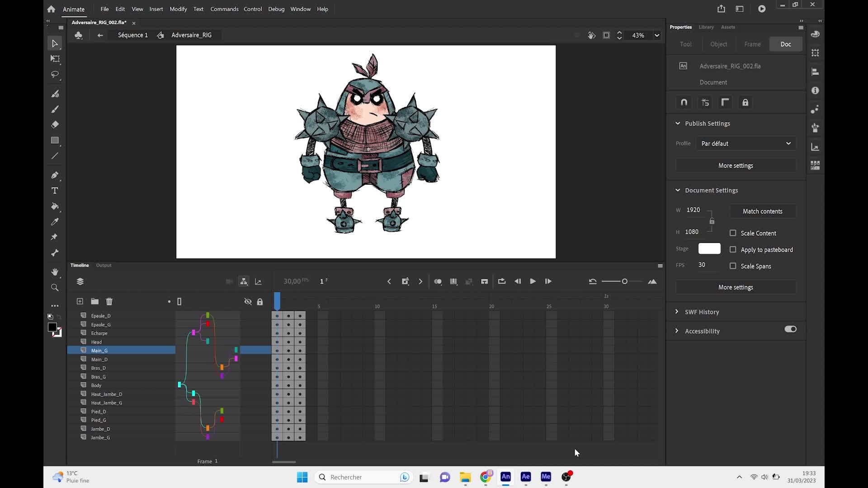The width and height of the screenshot is (868, 488).
Task: Select the Text tool
Action: point(54,191)
